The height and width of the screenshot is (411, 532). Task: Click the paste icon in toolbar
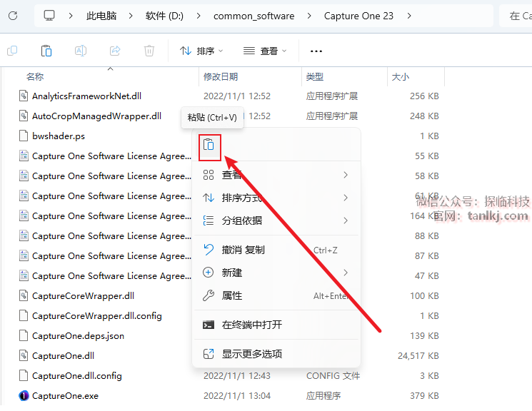pyautogui.click(x=46, y=51)
